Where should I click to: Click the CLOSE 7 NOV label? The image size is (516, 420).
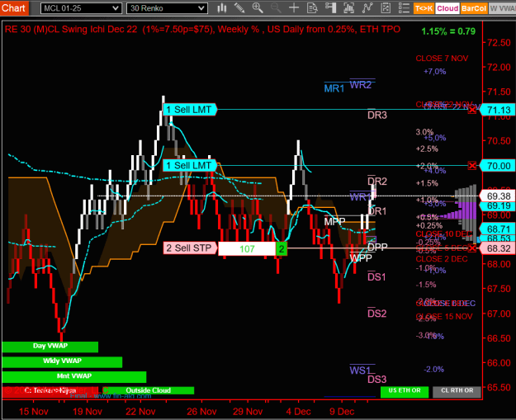(442, 59)
